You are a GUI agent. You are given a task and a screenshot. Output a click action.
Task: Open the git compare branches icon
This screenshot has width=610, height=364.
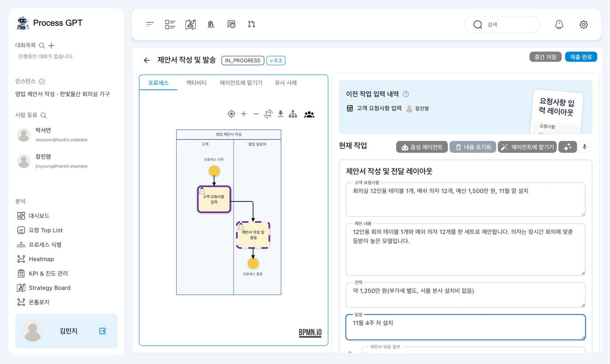252,24
